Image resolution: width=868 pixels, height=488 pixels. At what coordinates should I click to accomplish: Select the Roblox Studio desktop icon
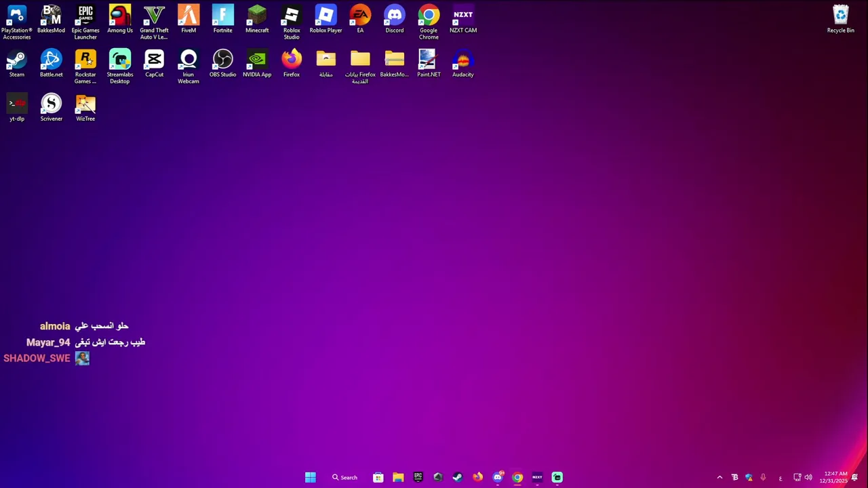(x=292, y=22)
